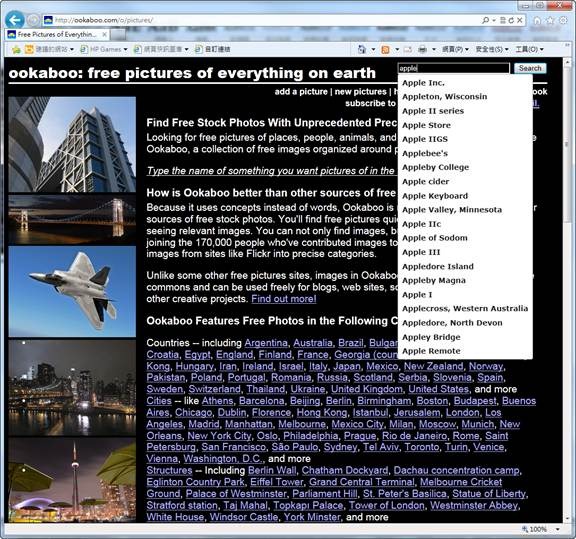This screenshot has width=576, height=539.
Task: Refresh the page with the reload icon
Action: pyautogui.click(x=511, y=20)
